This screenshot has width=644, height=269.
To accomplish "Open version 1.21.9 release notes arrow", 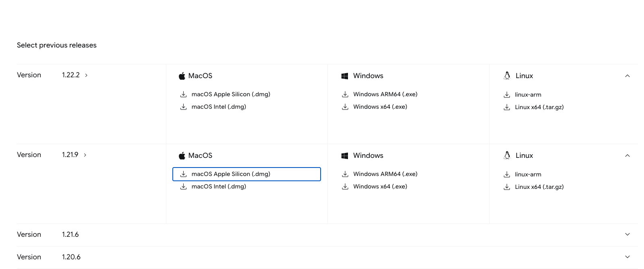I will [85, 155].
